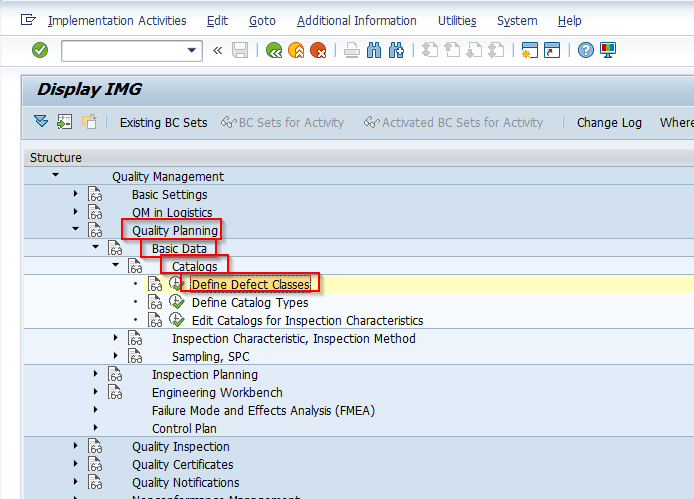Open the command field dropdown arrow

192,50
